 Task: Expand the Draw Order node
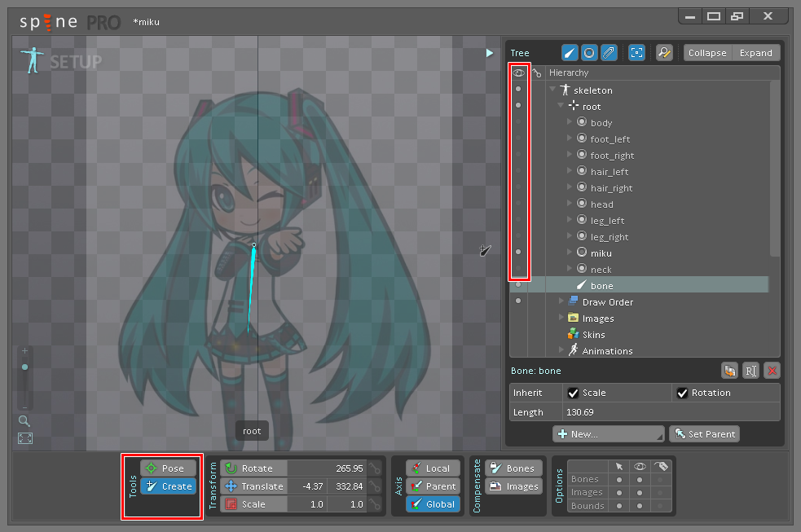pyautogui.click(x=561, y=301)
